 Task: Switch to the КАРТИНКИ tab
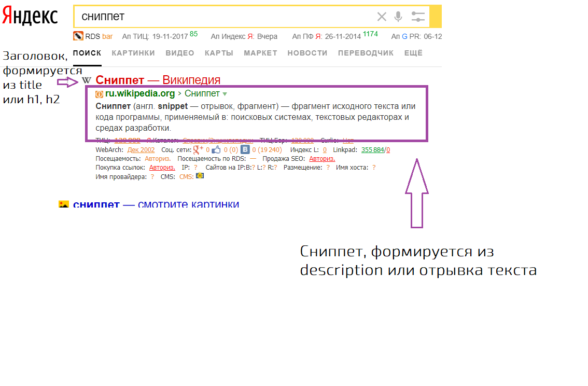point(133,53)
